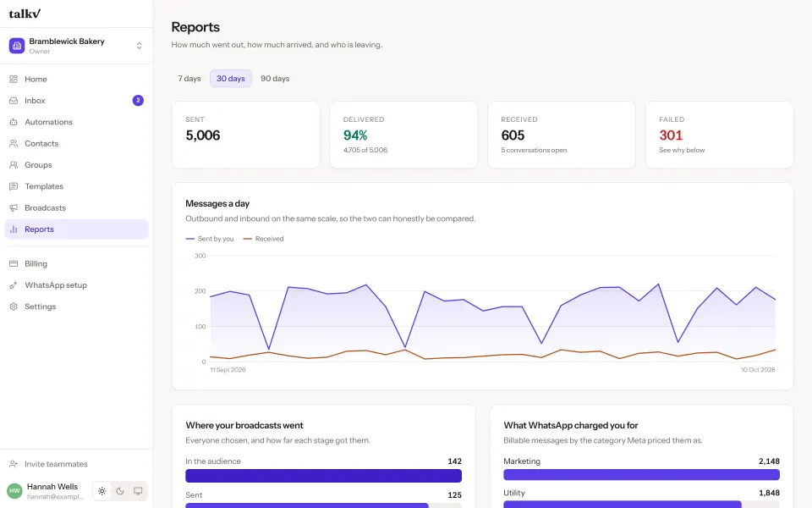
Task: Click the Hannah Wells account name
Action: pos(52,486)
